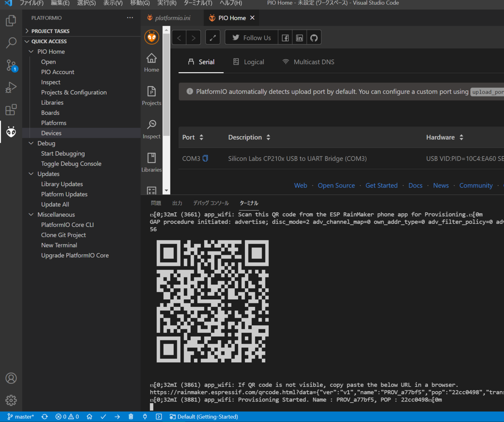
Task: Switch to the Multicast DNS tab
Action: [x=308, y=62]
